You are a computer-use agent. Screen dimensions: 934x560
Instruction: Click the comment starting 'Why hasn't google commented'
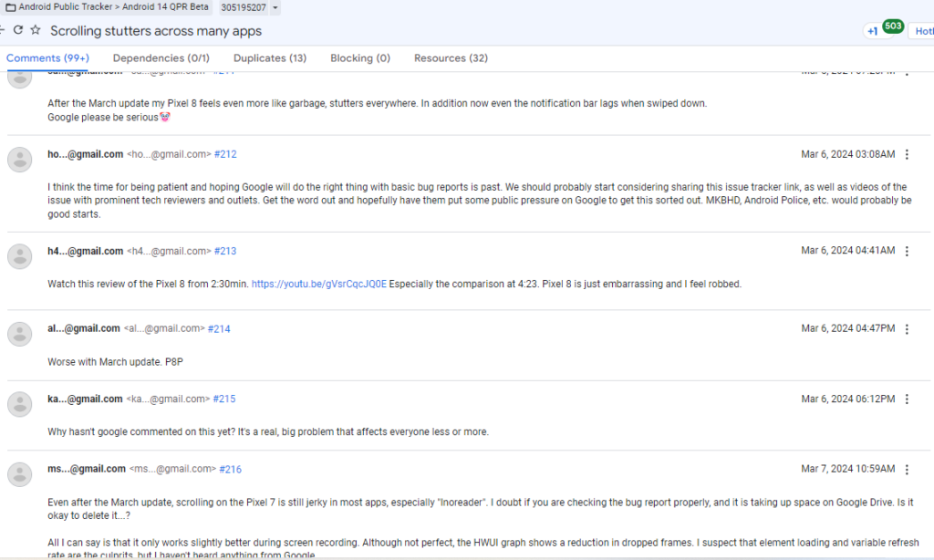pyautogui.click(x=268, y=432)
